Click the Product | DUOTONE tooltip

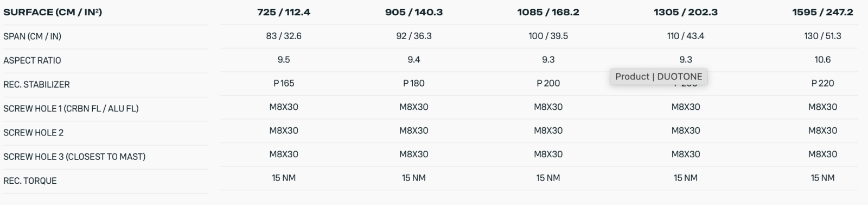click(659, 77)
